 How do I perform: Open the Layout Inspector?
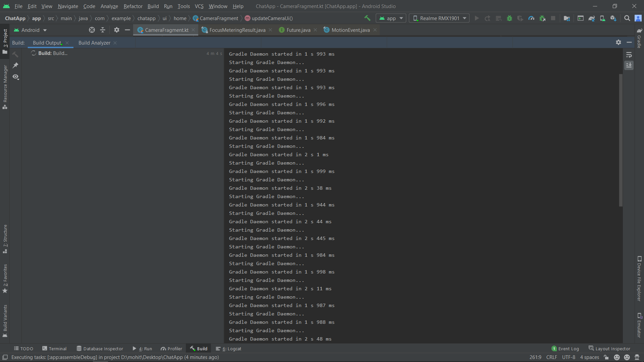[609, 349]
